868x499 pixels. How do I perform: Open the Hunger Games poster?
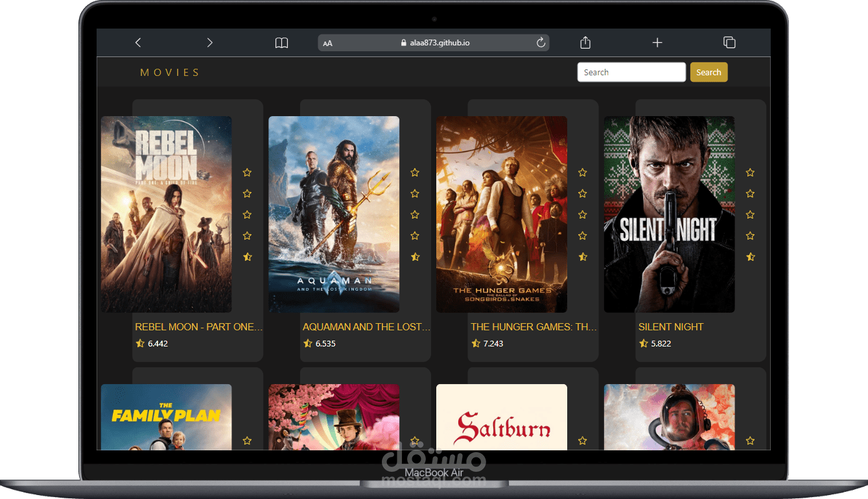(x=502, y=214)
